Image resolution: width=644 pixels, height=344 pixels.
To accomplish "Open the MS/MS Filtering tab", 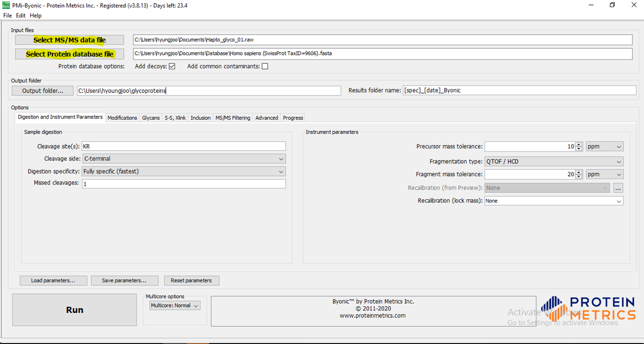I will [x=233, y=118].
